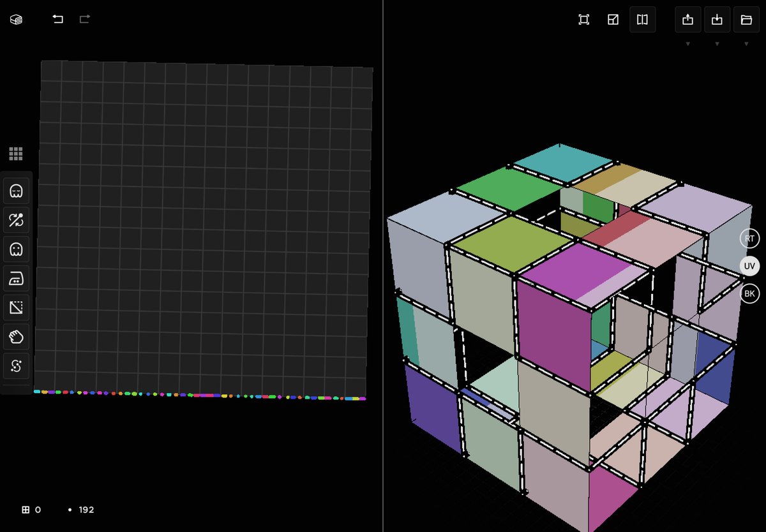Expand the arrow under the export button
This screenshot has height=532, width=766.
[x=687, y=44]
